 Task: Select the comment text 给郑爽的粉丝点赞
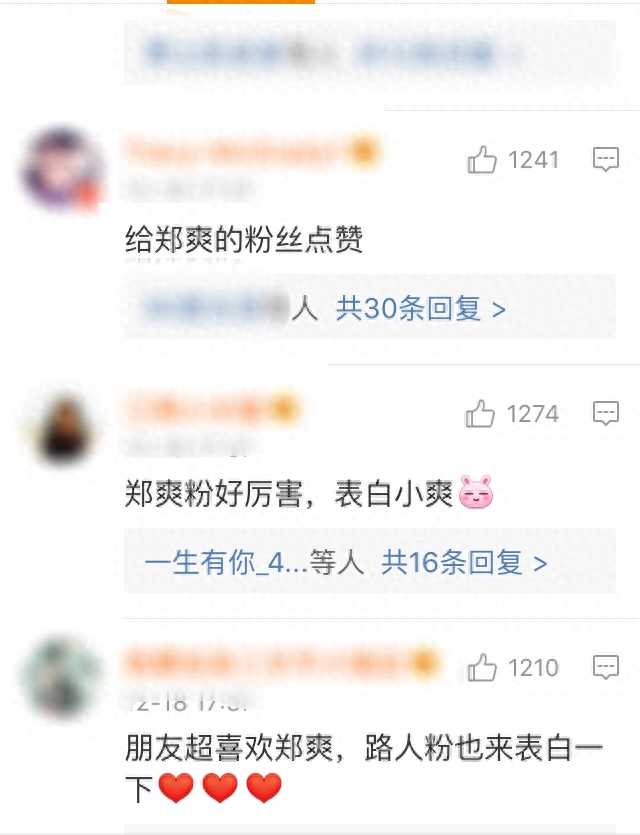click(x=244, y=240)
